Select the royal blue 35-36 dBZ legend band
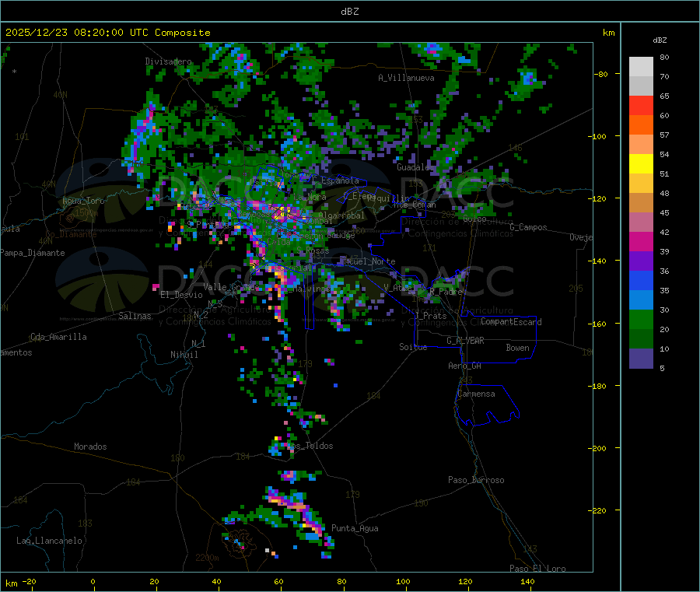This screenshot has height=592, width=700. click(x=641, y=281)
